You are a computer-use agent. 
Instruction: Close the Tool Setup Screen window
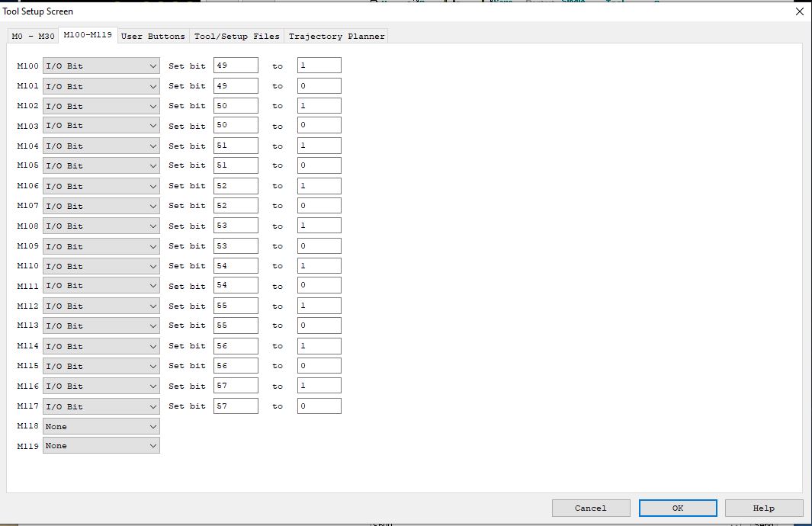799,11
